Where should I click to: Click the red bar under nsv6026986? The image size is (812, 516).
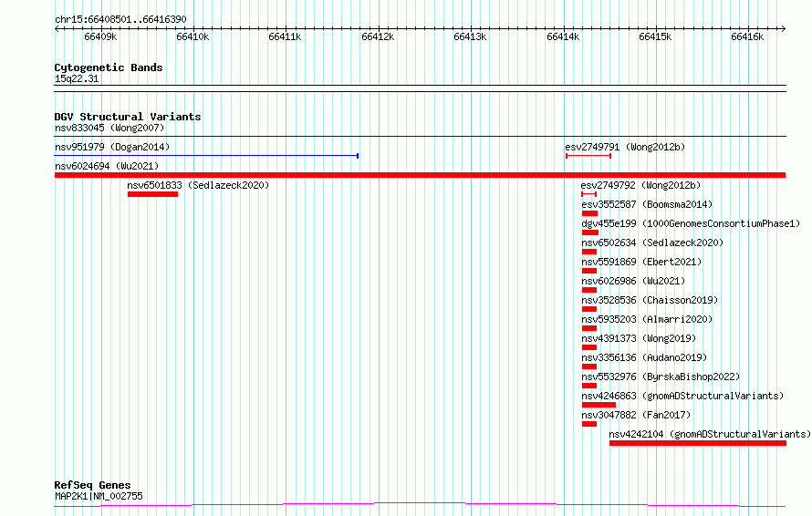589,290
